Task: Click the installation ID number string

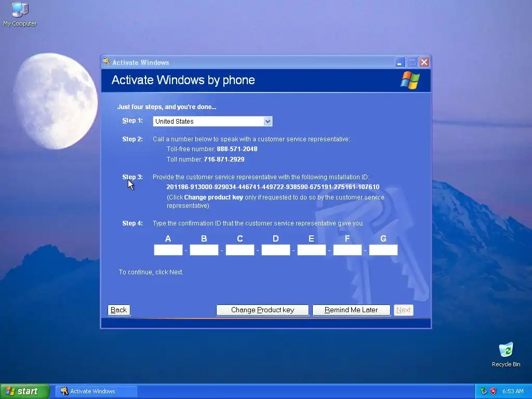Action: [273, 187]
